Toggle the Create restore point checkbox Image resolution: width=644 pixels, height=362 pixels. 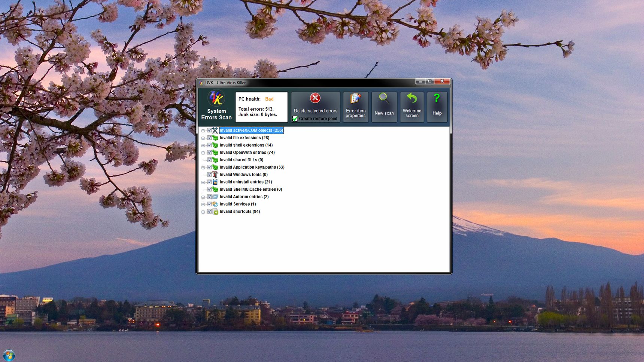pyautogui.click(x=295, y=119)
